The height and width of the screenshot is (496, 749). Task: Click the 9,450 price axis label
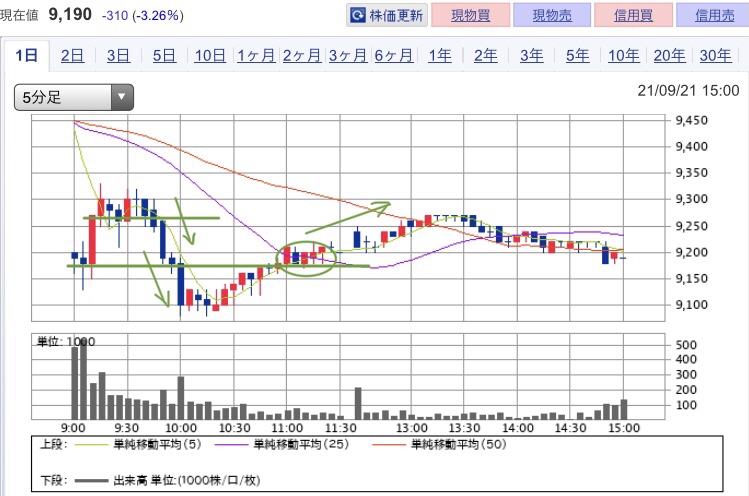[x=691, y=120]
